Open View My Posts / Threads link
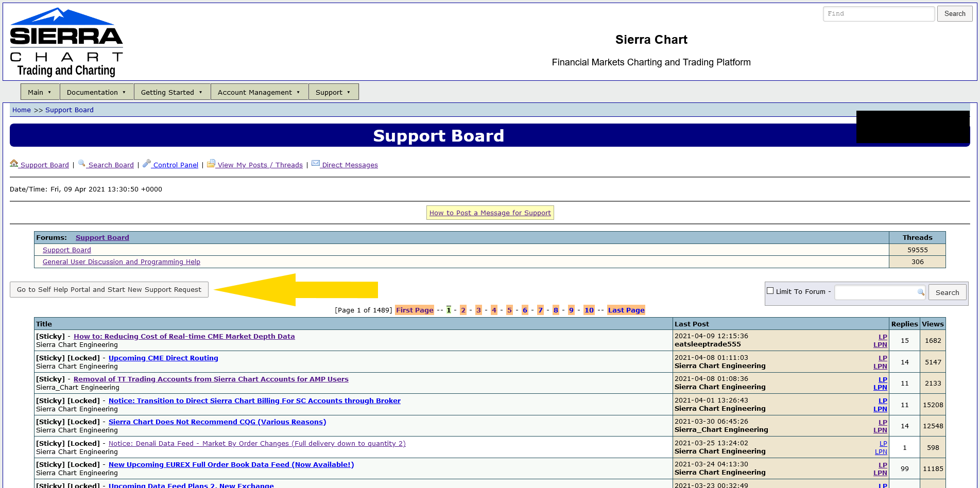Screen dimensions: 980x488 (x=260, y=165)
